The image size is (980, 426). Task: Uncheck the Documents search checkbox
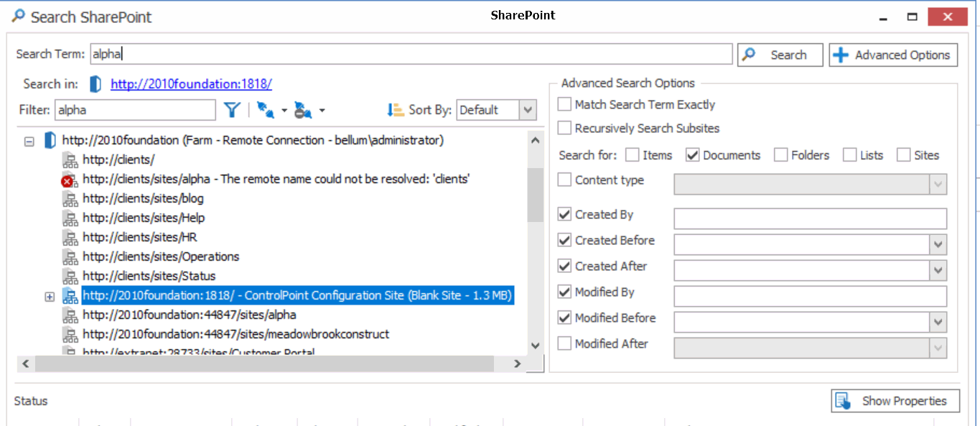point(693,155)
